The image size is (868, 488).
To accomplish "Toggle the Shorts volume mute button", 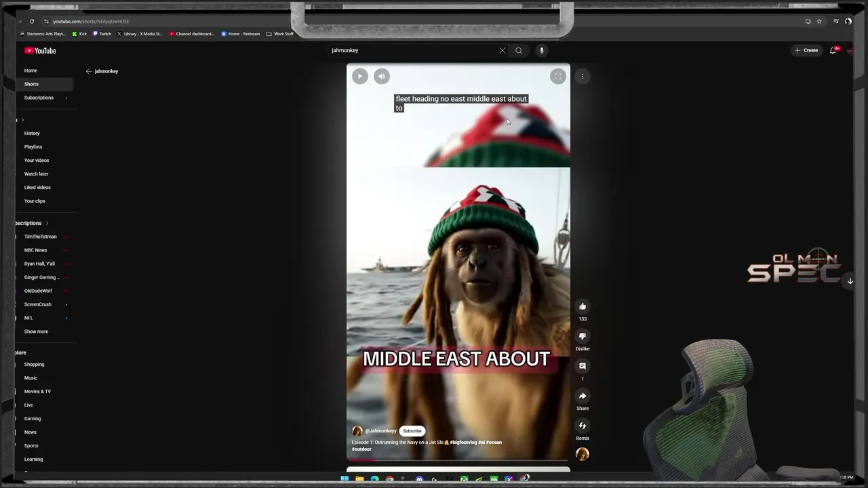I will point(382,77).
